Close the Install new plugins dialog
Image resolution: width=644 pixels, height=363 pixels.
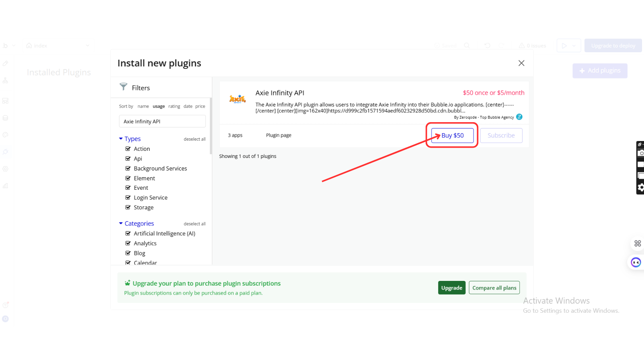click(521, 63)
